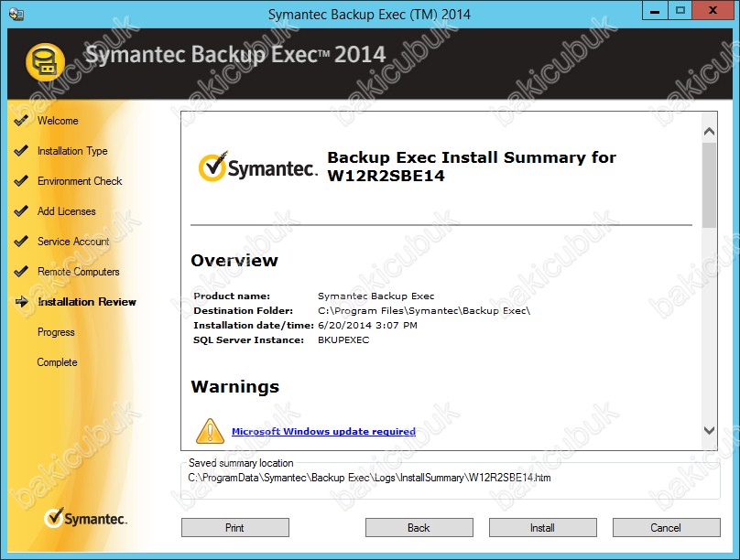The width and height of the screenshot is (740, 560).
Task: Select the Service Account step
Action: (73, 242)
